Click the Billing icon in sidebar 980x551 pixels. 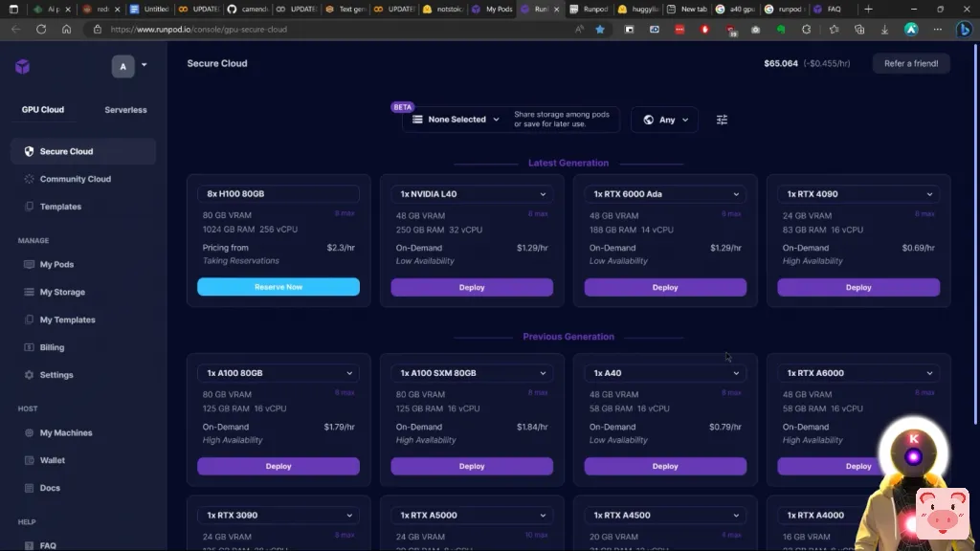tap(29, 346)
